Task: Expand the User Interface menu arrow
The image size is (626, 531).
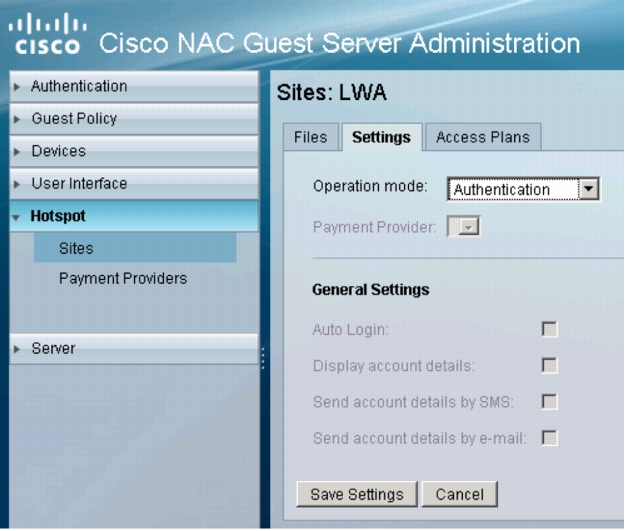Action: (16, 184)
